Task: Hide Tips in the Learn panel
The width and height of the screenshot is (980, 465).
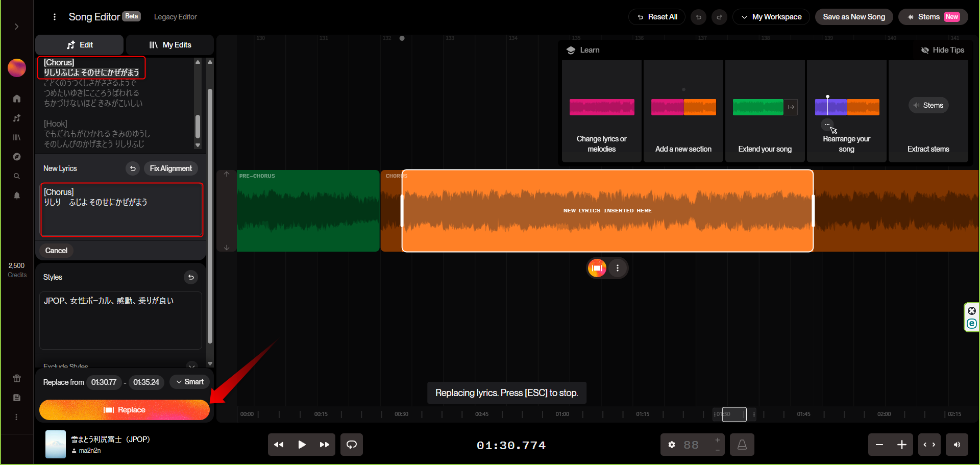Action: [x=942, y=50]
